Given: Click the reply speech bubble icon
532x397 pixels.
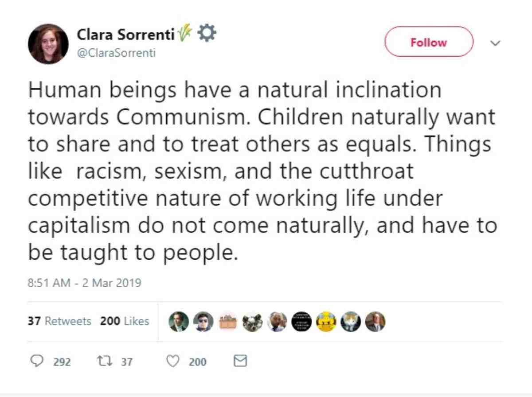Looking at the screenshot, I should [x=36, y=362].
